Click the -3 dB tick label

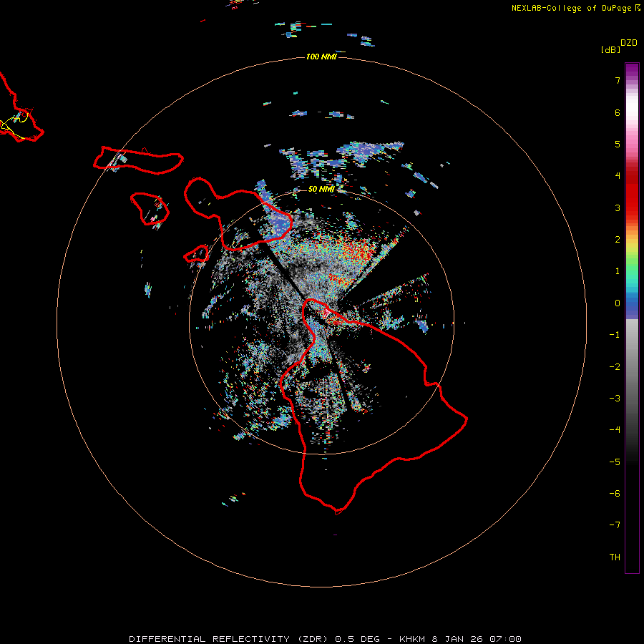(615, 399)
